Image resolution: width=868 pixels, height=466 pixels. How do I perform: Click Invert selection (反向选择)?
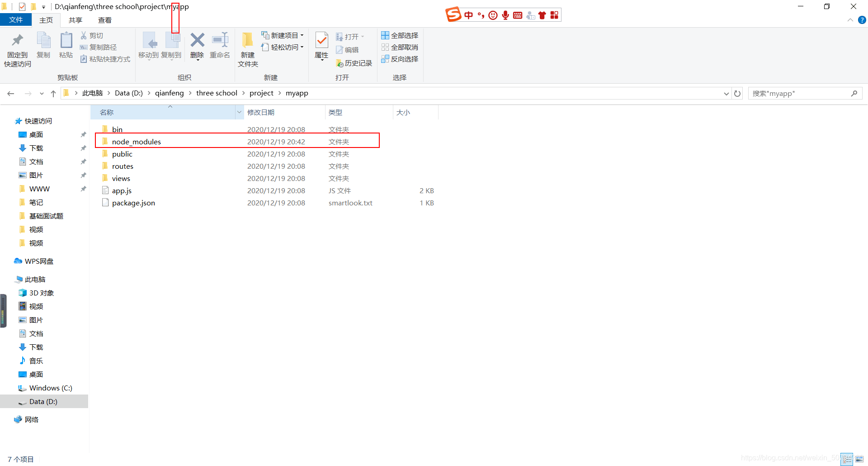(x=400, y=59)
